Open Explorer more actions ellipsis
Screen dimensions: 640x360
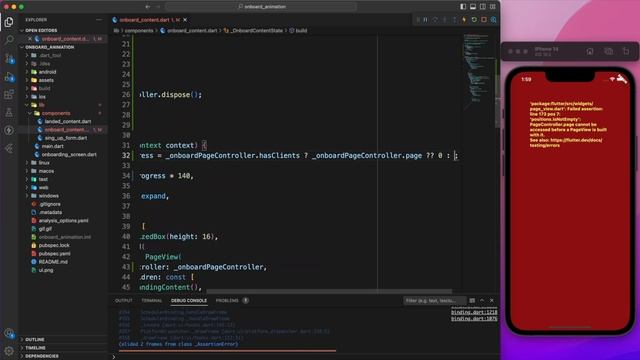pyautogui.click(x=99, y=20)
